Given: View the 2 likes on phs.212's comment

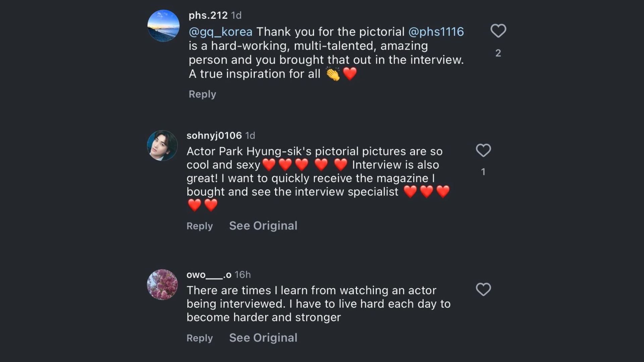Looking at the screenshot, I should pyautogui.click(x=498, y=53).
